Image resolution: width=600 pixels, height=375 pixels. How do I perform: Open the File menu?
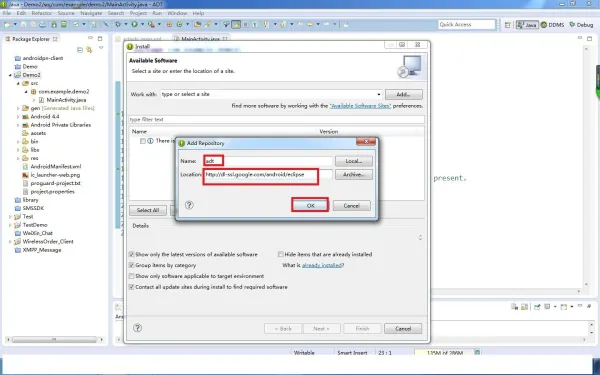(x=7, y=13)
